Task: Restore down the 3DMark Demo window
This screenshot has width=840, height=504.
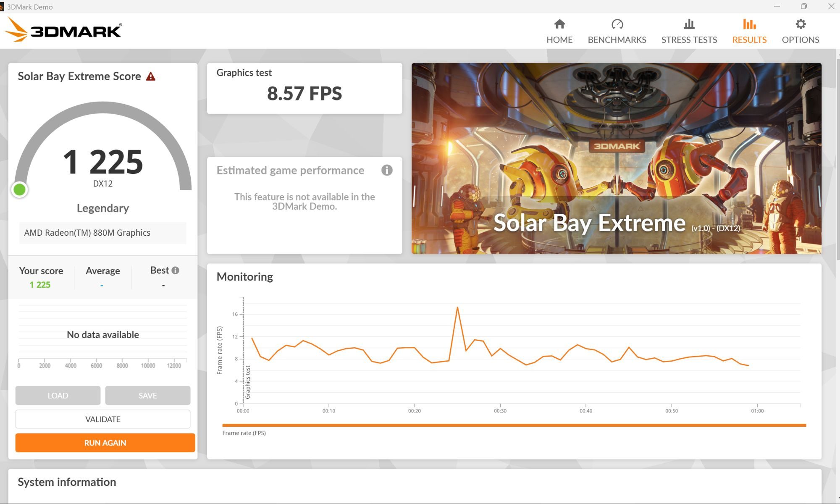Action: tap(804, 6)
